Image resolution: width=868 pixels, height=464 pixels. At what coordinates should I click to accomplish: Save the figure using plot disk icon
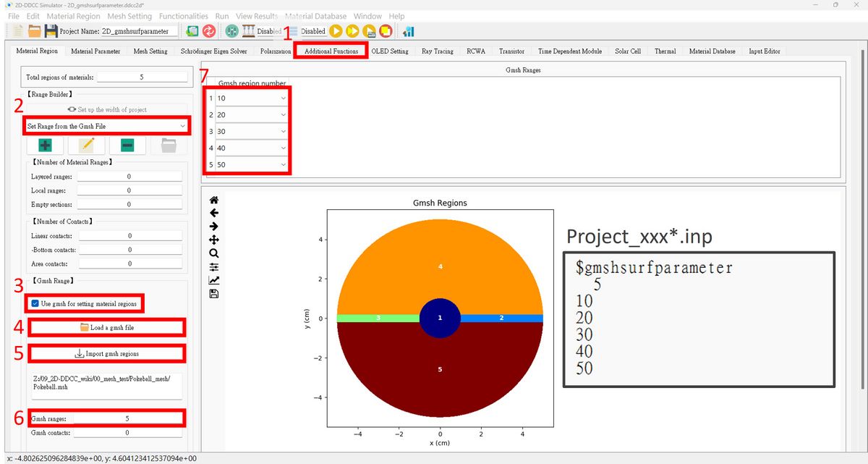coord(213,293)
